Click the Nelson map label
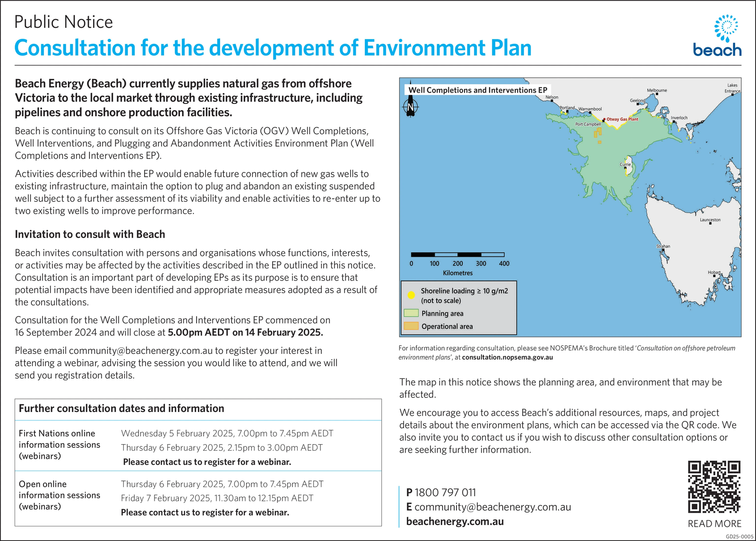 pyautogui.click(x=552, y=97)
